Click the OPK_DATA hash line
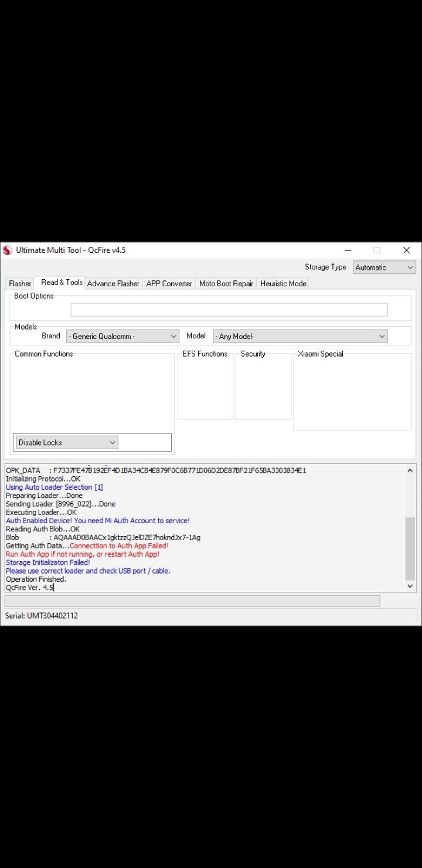Viewport: 422px width, 868px height. click(156, 470)
